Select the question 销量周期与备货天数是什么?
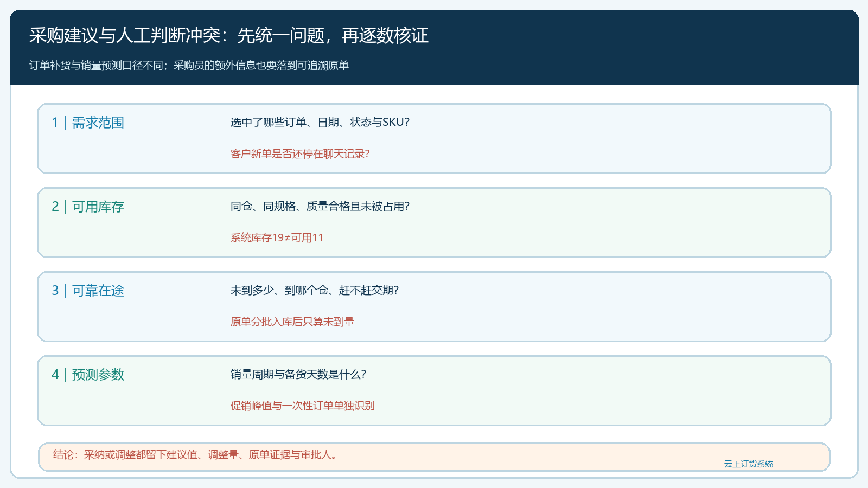868x488 pixels. coord(298,375)
